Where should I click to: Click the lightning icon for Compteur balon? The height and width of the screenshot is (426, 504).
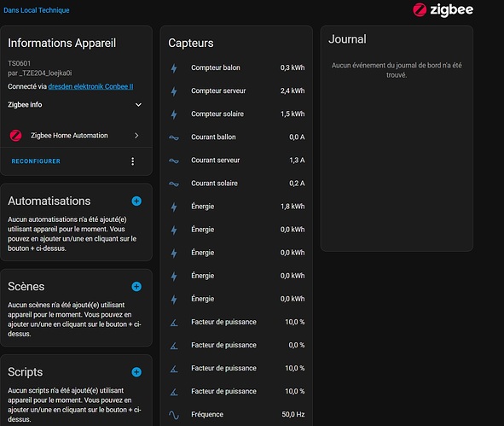coord(174,68)
